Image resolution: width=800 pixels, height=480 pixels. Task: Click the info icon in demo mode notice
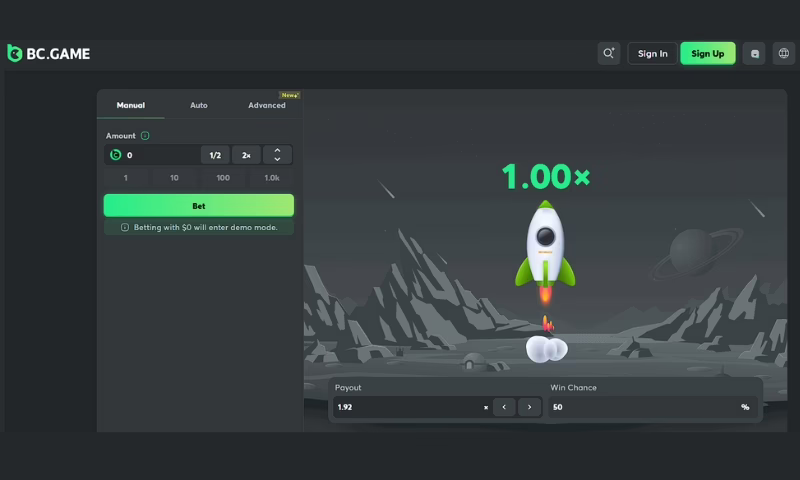pyautogui.click(x=124, y=228)
